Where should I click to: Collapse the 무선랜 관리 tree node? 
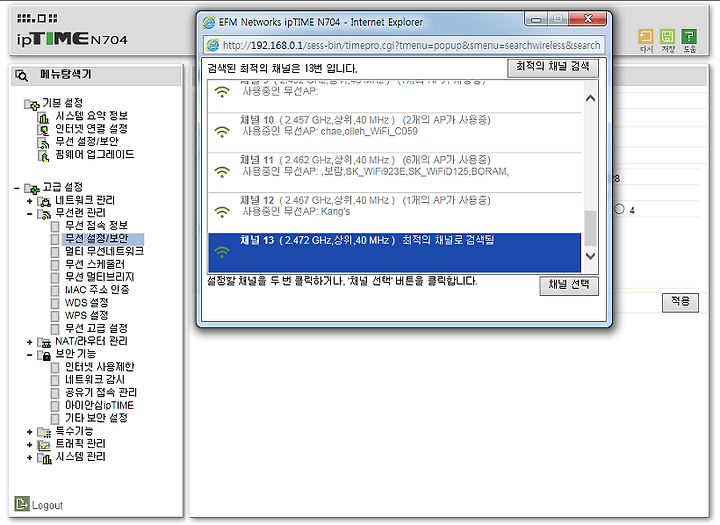(29, 214)
